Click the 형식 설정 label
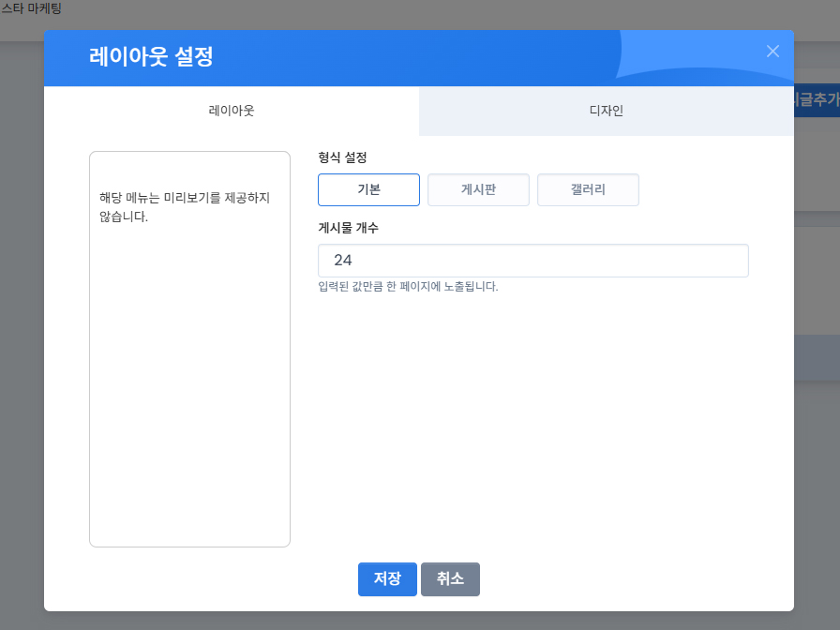 (342, 157)
